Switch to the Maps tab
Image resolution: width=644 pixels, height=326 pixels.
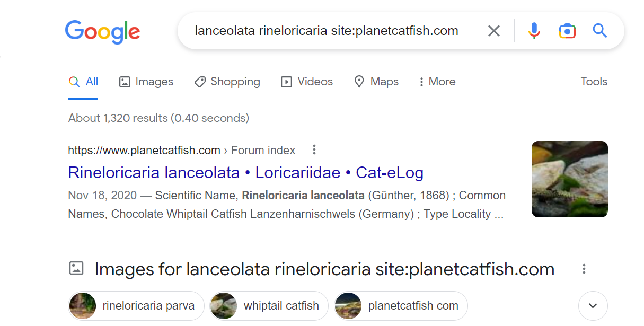pos(376,82)
